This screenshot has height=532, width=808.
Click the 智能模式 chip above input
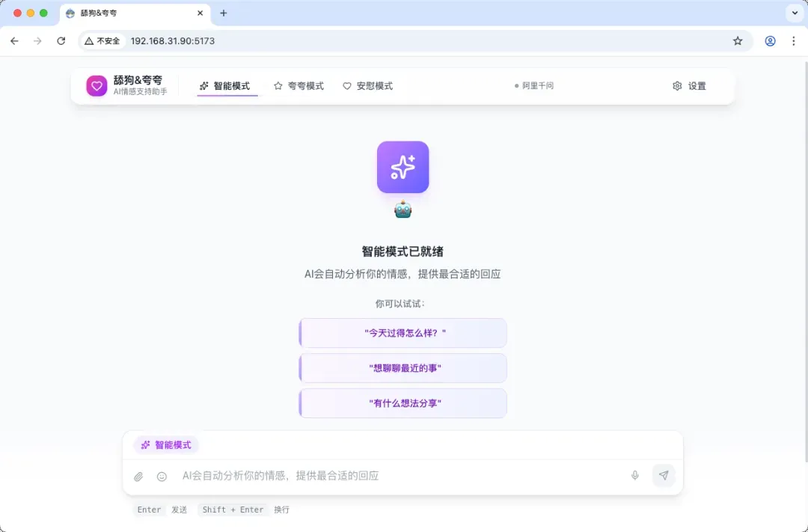(166, 445)
